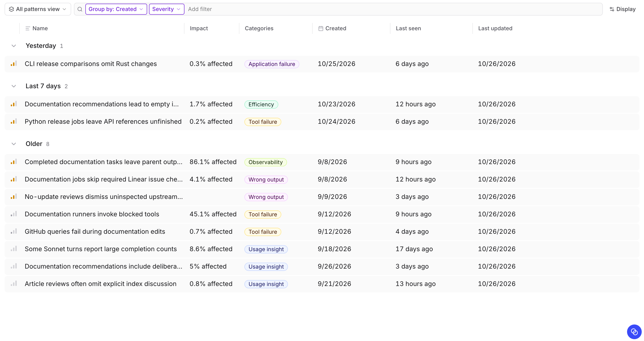Click '86.1% affected' impact value

pyautogui.click(x=213, y=162)
